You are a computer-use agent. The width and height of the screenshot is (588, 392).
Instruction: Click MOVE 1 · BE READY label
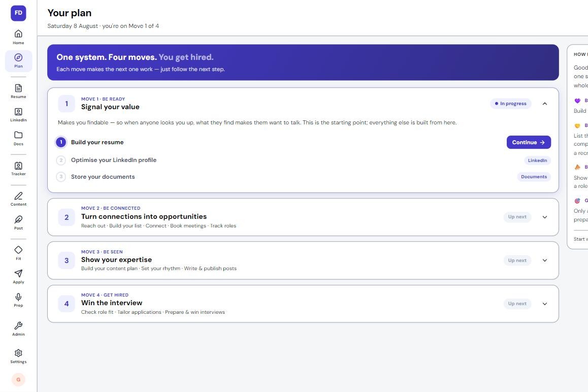pos(103,99)
